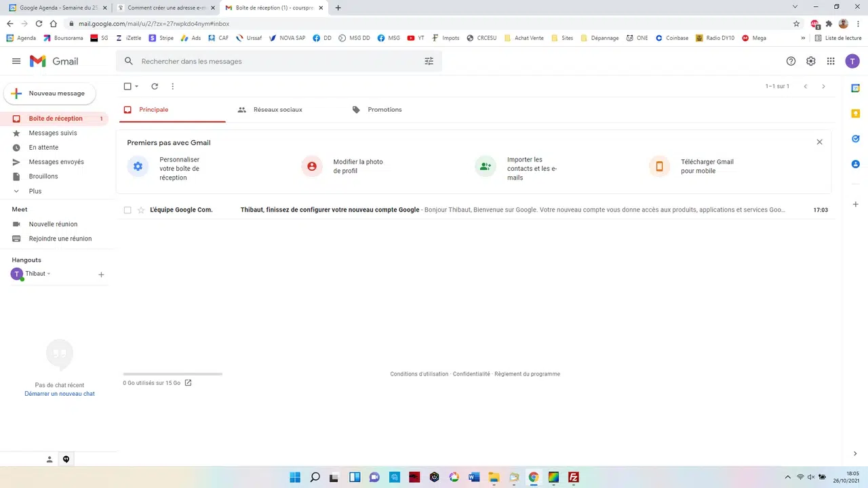Open Contacts in the side panel
Screen dimensions: 868x488
[855, 164]
